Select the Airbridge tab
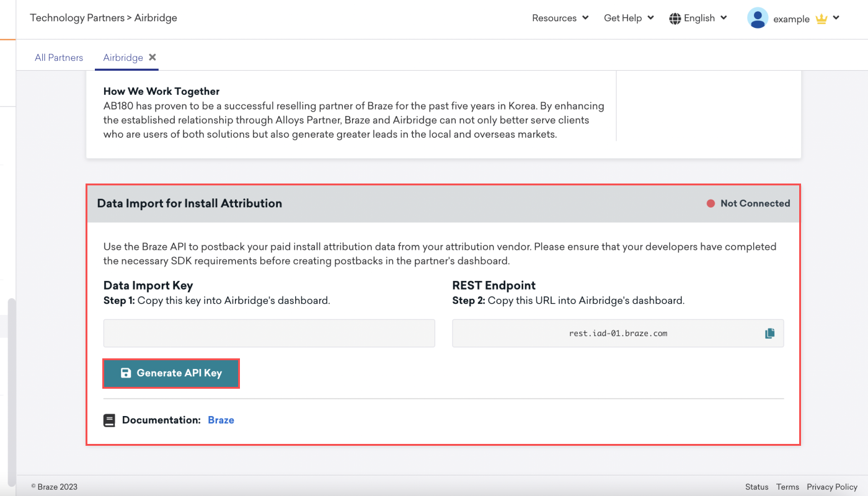 click(123, 58)
